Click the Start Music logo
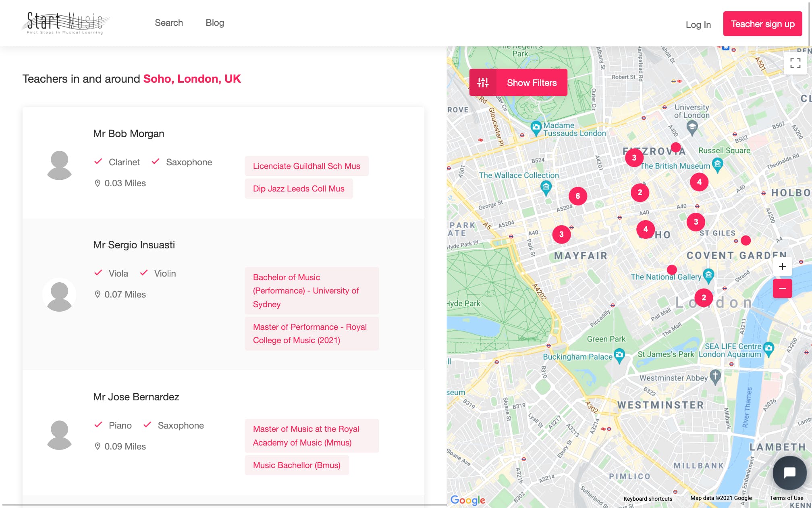812x508 pixels. [x=65, y=23]
